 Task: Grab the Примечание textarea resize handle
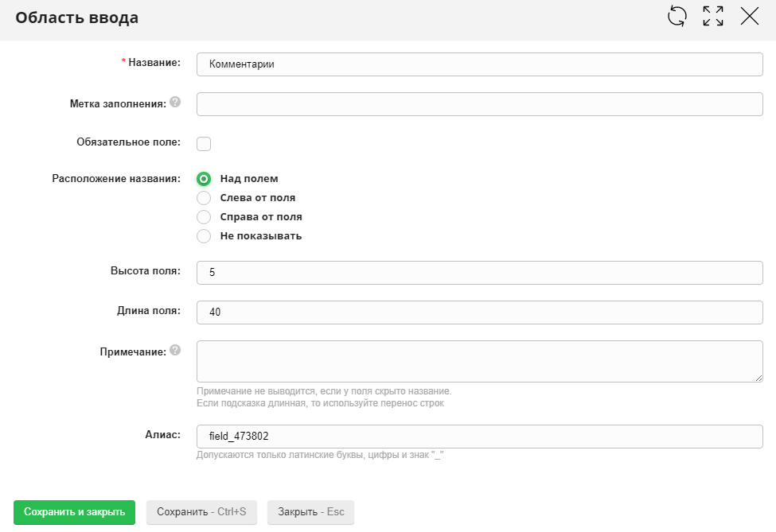click(x=759, y=379)
